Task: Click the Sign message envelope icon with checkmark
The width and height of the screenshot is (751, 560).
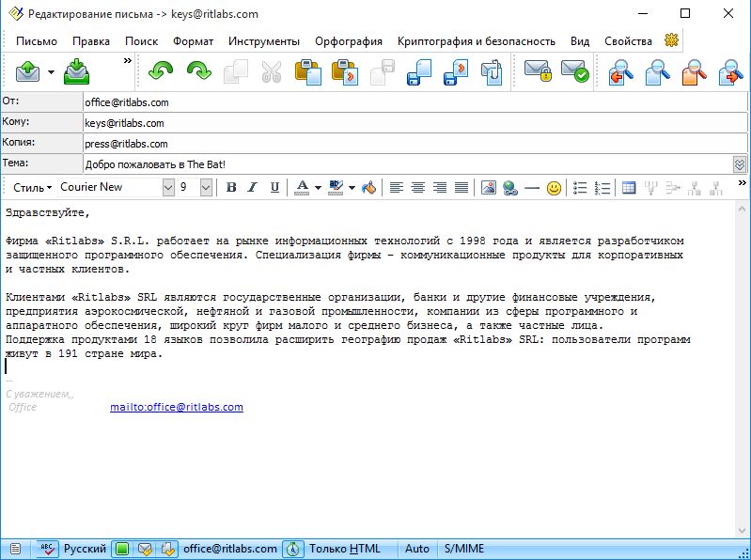Action: [574, 71]
